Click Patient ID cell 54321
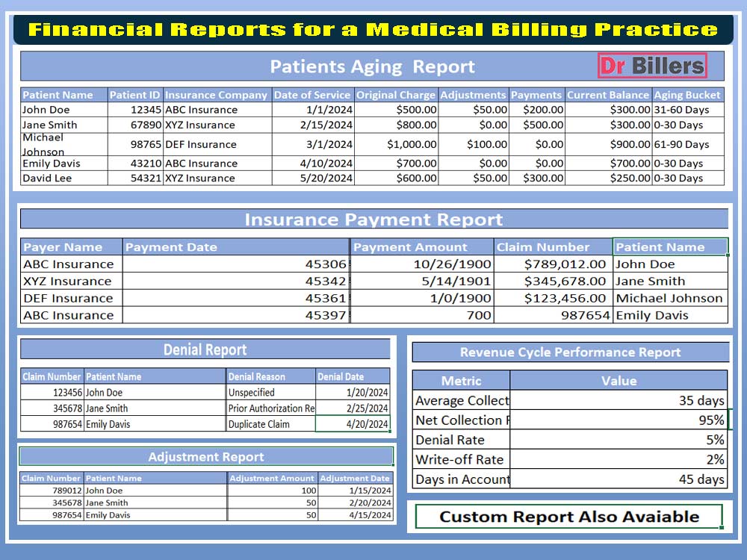Viewport: 747px width, 560px height. click(135, 178)
